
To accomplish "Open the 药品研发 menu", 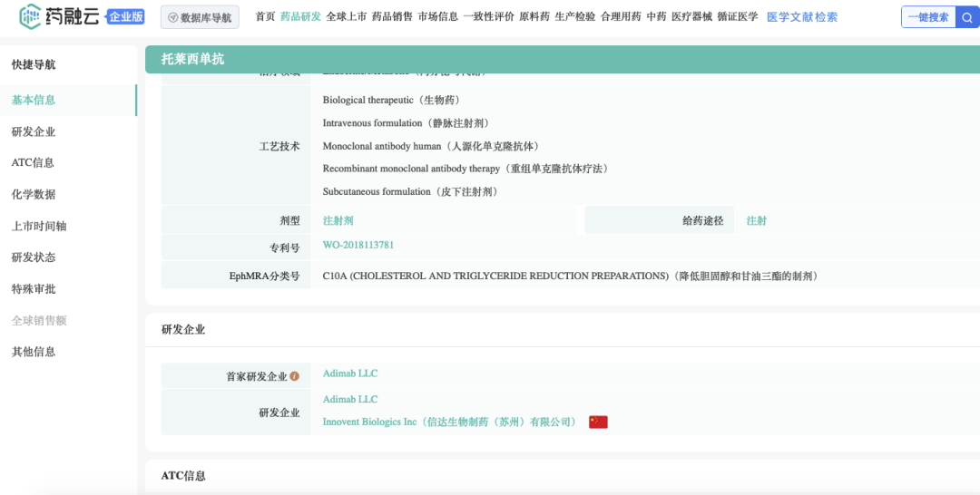I will pos(300,17).
